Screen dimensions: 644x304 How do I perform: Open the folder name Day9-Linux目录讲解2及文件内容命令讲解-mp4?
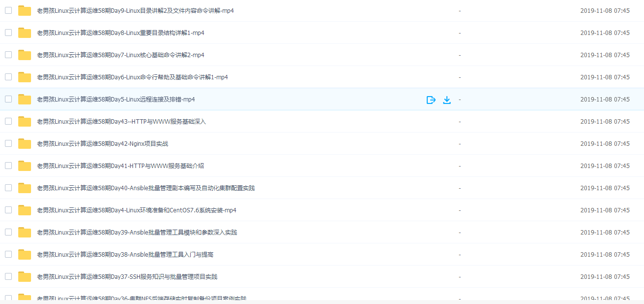coord(136,10)
